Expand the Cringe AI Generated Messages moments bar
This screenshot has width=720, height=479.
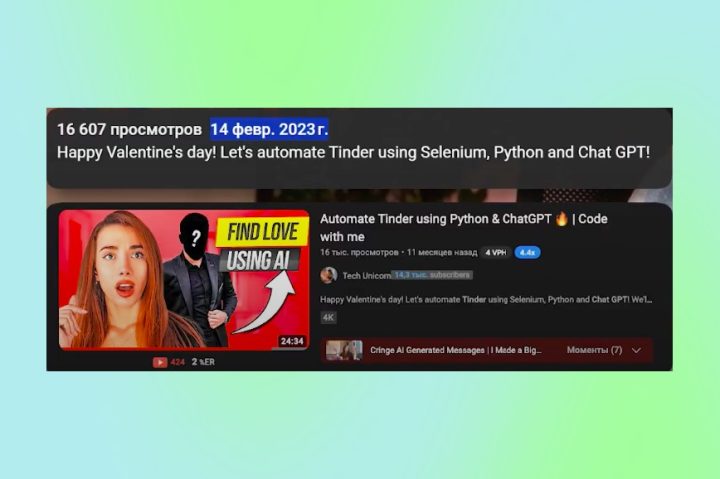coord(486,350)
